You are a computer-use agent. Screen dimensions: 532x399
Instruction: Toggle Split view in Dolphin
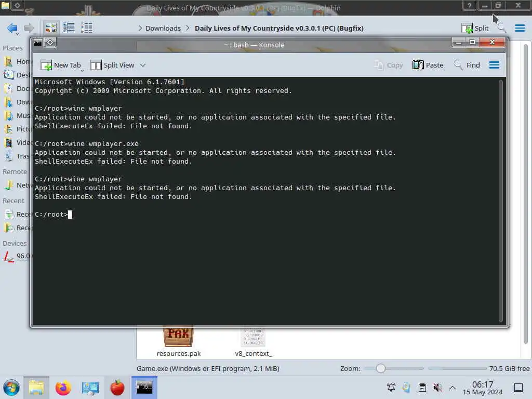click(475, 28)
